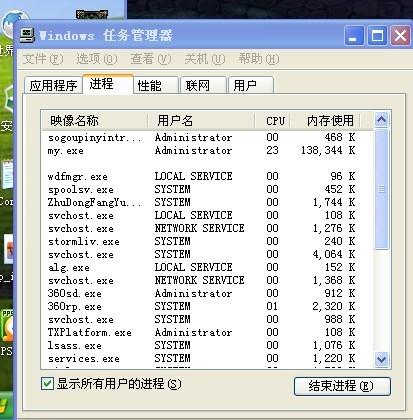Toggle 显示所有用户的进程 checkbox
This screenshot has height=420, width=413.
coord(47,383)
